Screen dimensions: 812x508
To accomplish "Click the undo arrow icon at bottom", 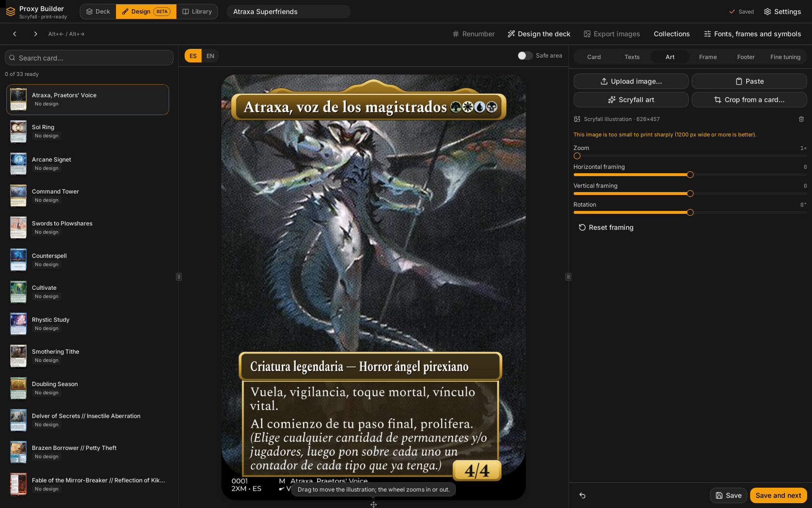I will 582,495.
